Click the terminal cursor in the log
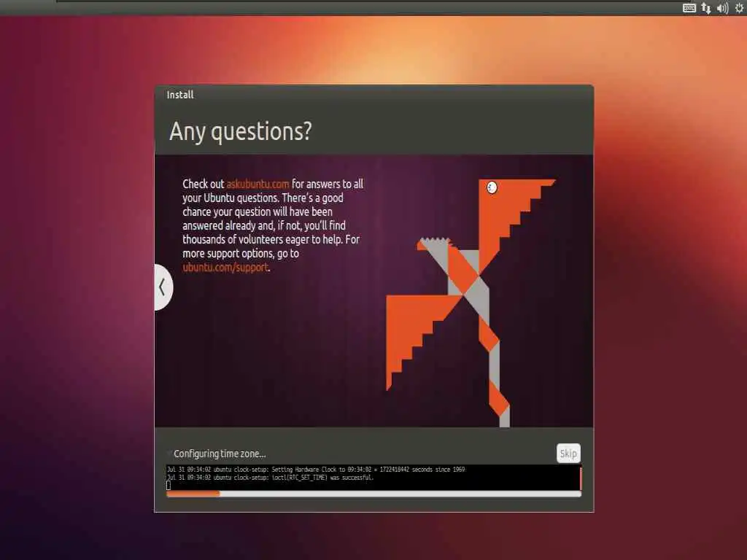The image size is (747, 560). 169,485
